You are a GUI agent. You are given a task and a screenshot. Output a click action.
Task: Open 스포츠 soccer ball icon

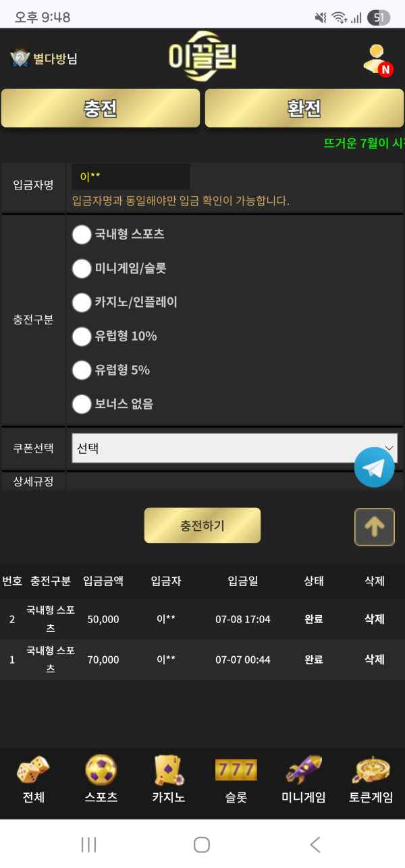[x=101, y=770]
